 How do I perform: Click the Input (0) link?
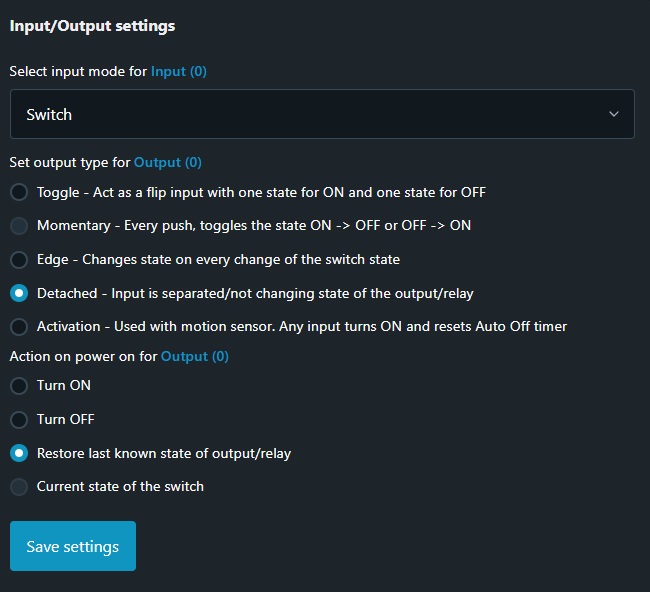click(x=179, y=72)
